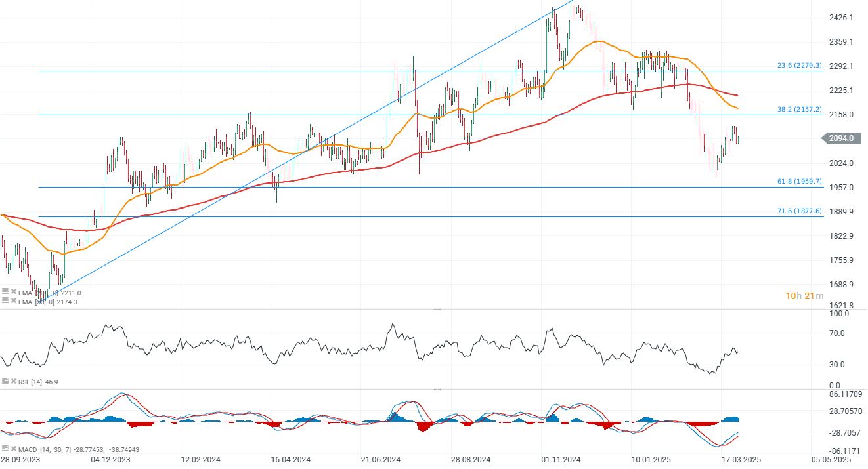
Task: Click the 28.09.2023 date on time axis
Action: pyautogui.click(x=20, y=460)
